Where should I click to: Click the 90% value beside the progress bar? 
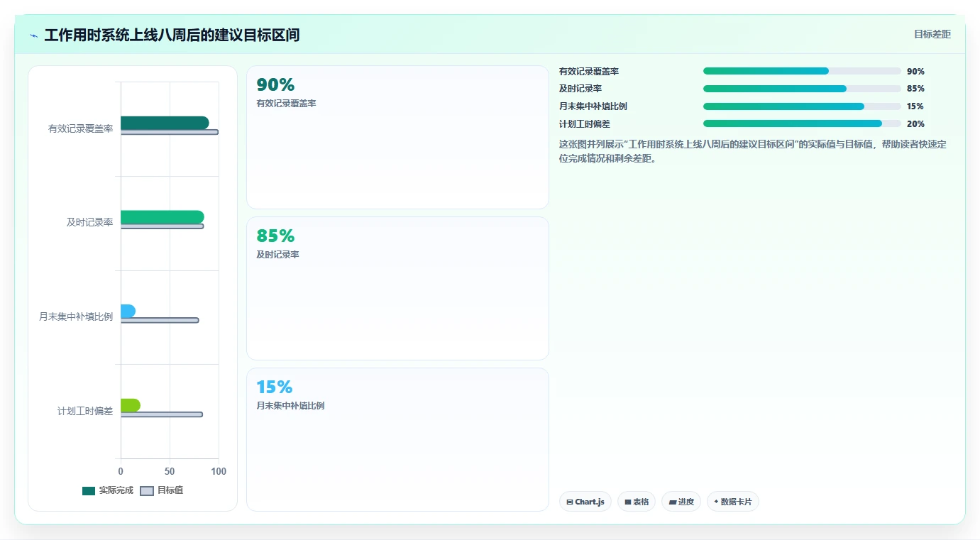tap(915, 72)
